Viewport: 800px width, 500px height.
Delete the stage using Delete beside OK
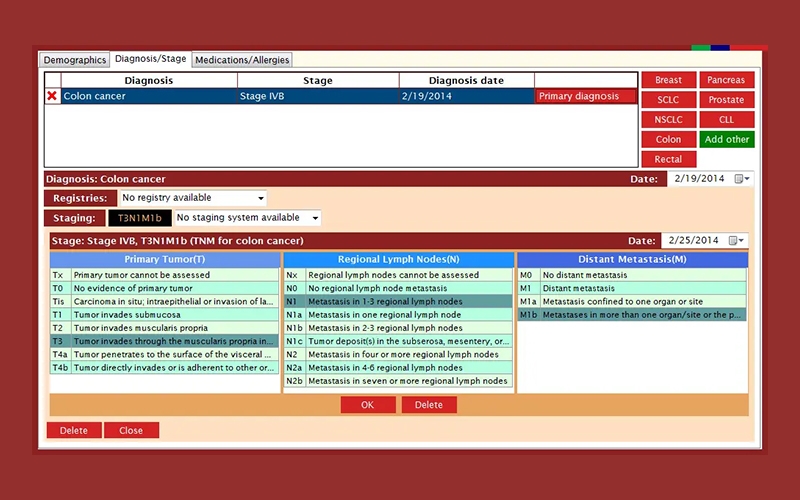pyautogui.click(x=429, y=405)
